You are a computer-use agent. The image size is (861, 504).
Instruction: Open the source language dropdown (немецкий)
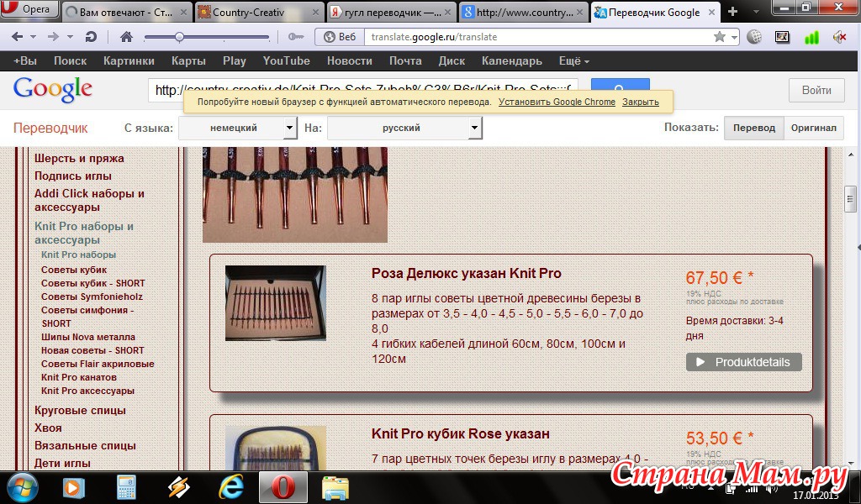click(x=238, y=128)
